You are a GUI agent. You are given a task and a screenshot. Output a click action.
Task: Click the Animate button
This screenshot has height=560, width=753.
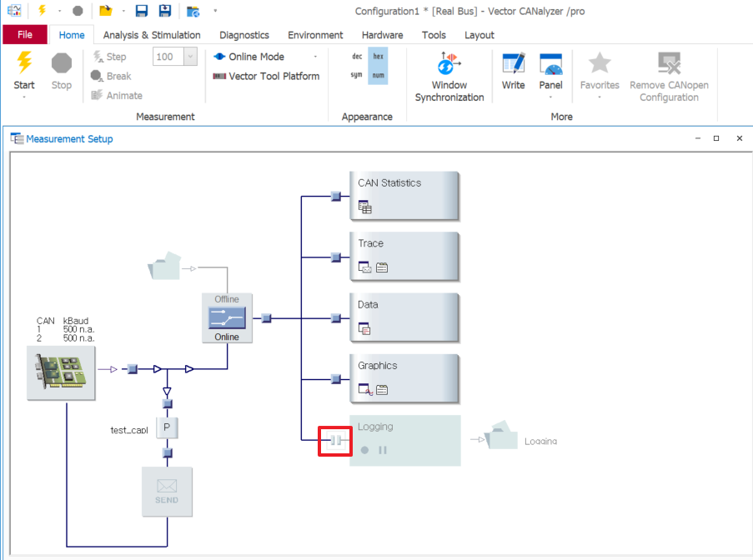(x=117, y=95)
